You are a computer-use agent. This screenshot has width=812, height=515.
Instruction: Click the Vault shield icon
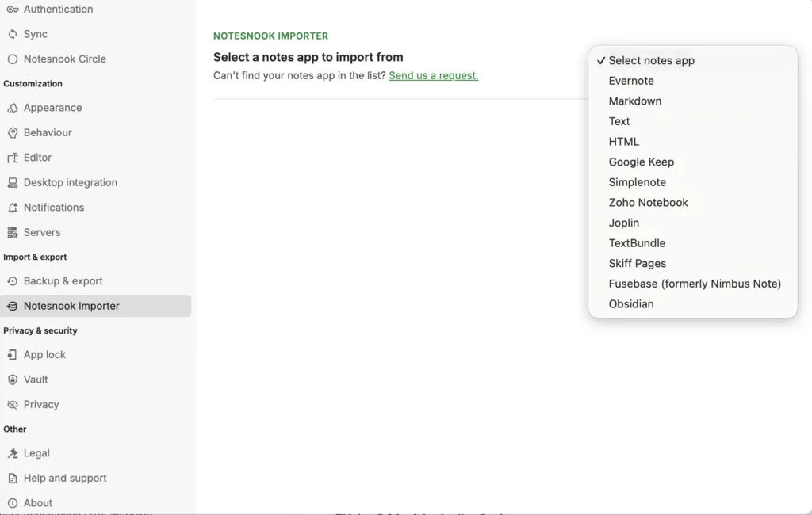click(13, 380)
